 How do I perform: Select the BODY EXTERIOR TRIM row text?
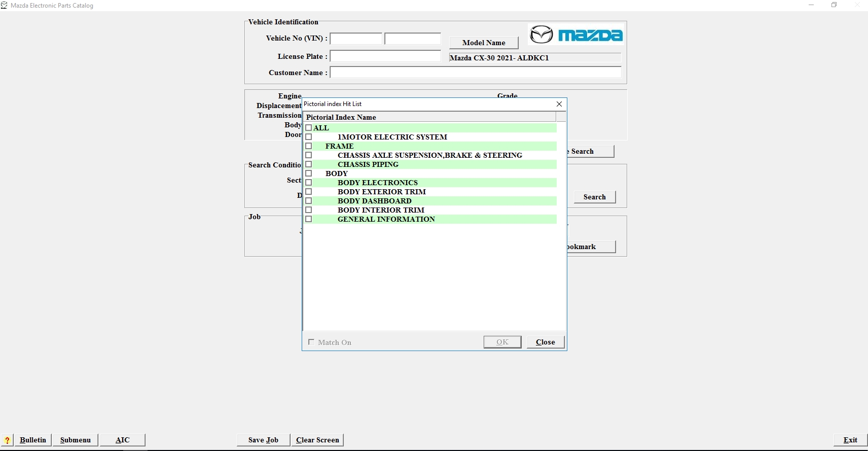point(382,192)
